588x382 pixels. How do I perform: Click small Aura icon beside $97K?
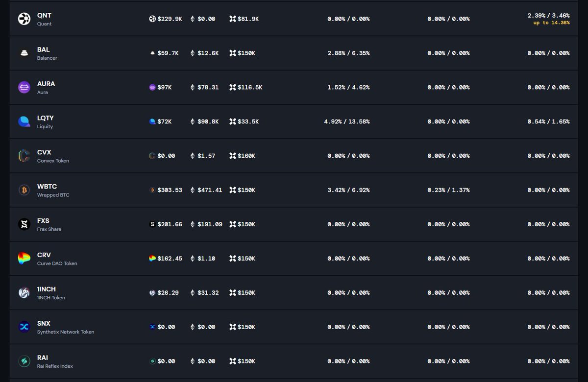tap(152, 88)
